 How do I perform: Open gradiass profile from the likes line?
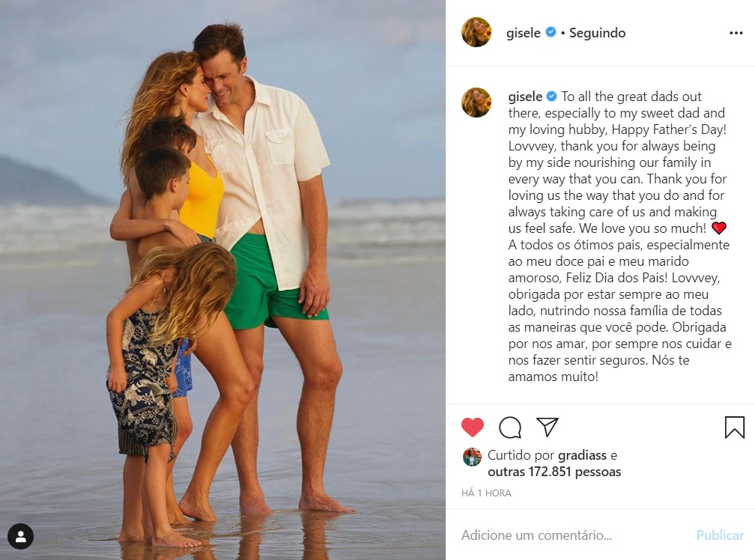coord(582,455)
